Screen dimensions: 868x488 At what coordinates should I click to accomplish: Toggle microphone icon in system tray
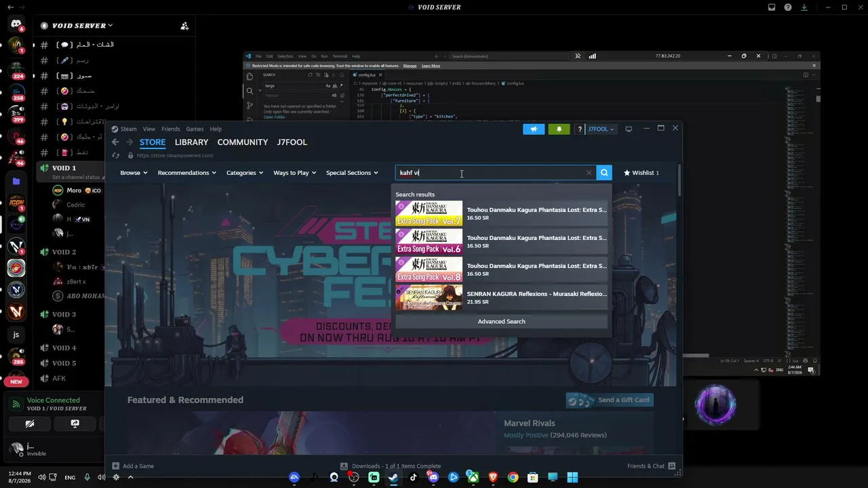point(87,477)
